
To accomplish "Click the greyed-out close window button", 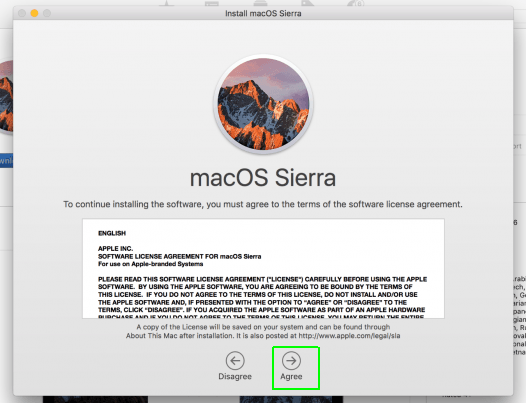I will (22, 13).
